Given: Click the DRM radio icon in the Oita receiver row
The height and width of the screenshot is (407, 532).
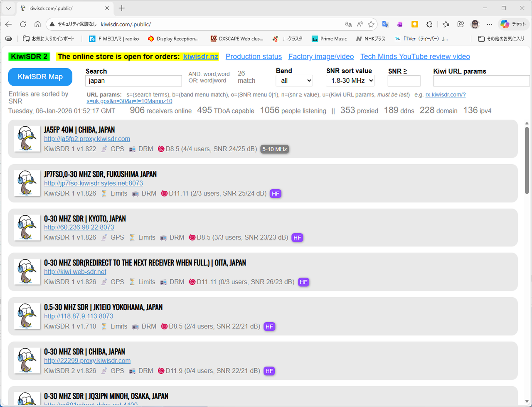Looking at the screenshot, I should 163,282.
